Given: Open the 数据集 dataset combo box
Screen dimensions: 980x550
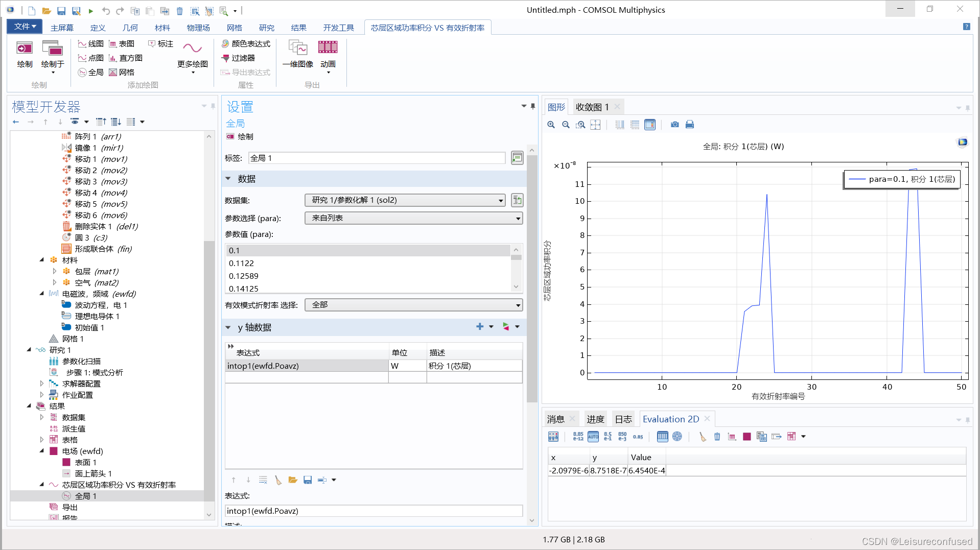Looking at the screenshot, I should [405, 200].
